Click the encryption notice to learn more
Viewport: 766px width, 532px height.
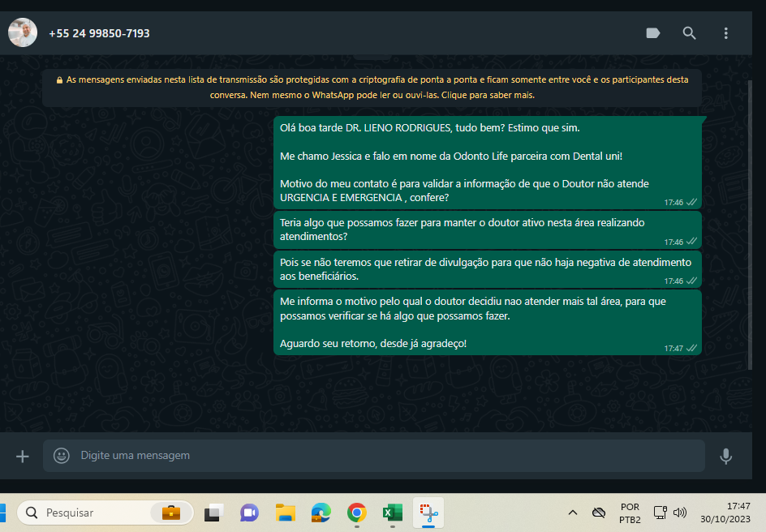pos(372,88)
